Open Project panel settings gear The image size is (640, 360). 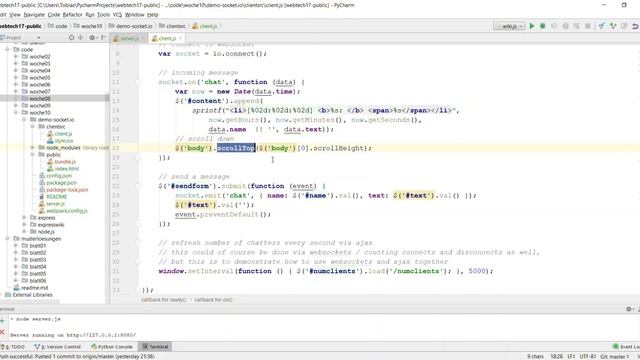tap(92, 38)
